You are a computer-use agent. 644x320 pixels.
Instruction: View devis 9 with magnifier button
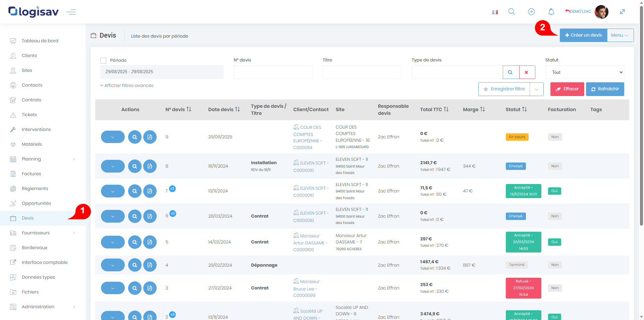pos(135,137)
